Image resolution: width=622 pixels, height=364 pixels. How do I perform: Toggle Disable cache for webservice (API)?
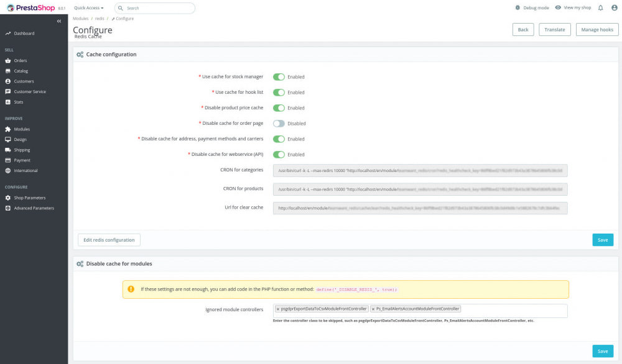279,155
